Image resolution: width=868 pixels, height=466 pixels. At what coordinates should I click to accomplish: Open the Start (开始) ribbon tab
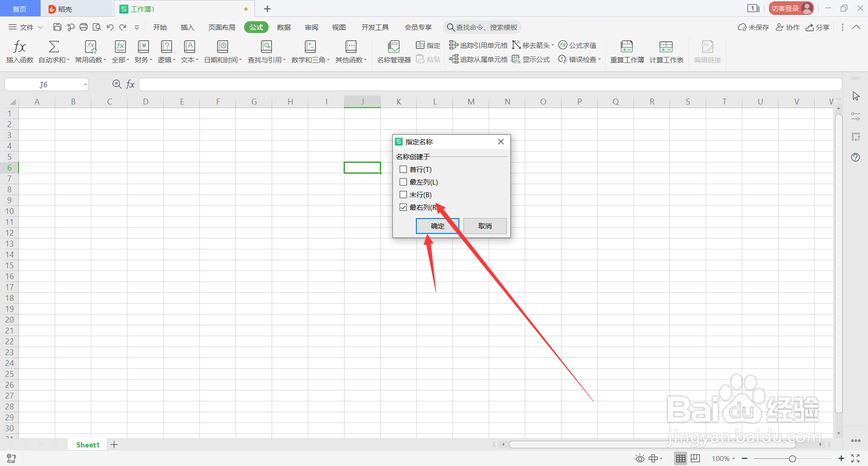[x=160, y=27]
